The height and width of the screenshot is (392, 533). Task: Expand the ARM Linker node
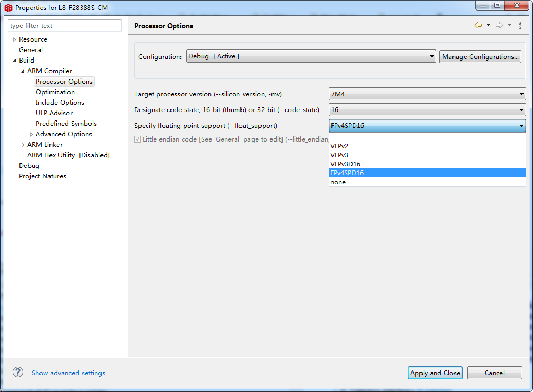pyautogui.click(x=23, y=145)
